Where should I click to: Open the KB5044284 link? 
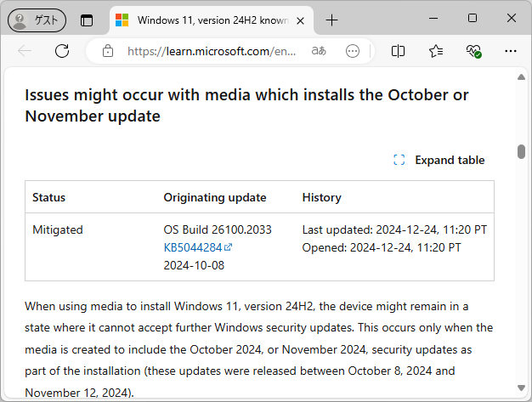point(193,247)
